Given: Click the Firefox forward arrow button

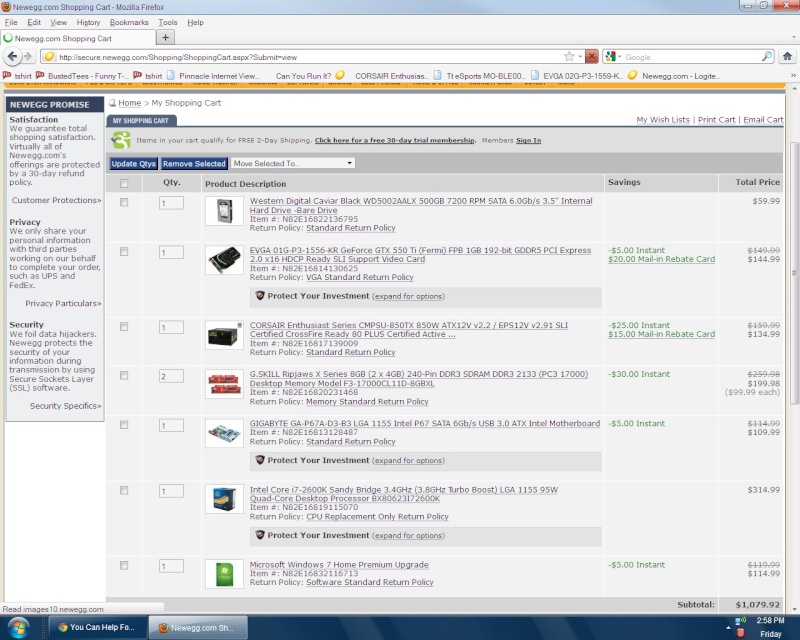Looking at the screenshot, I should 28,57.
